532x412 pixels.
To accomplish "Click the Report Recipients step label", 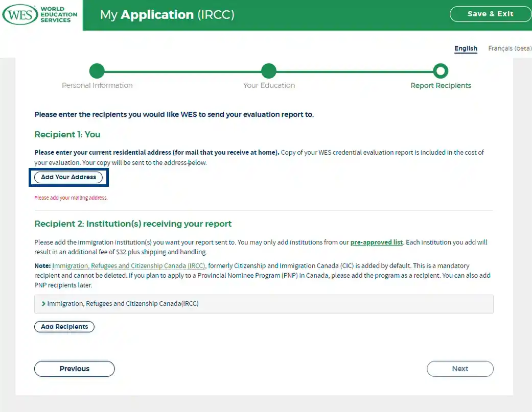I will tap(441, 85).
